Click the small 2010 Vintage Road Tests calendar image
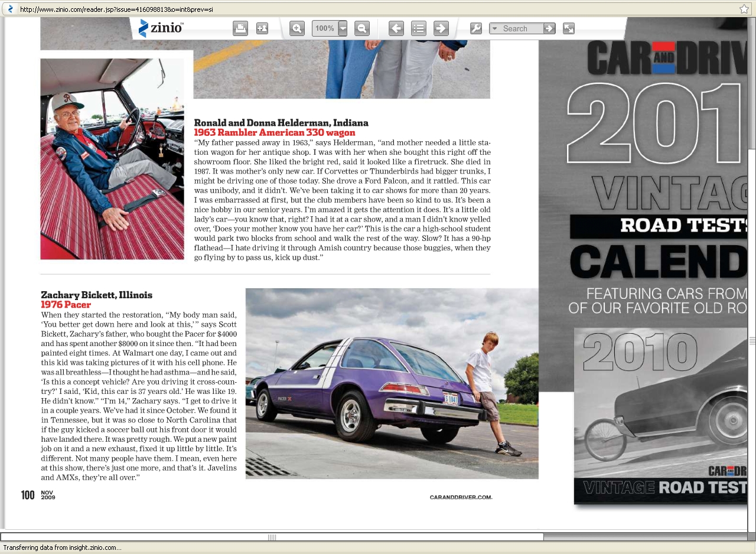This screenshot has width=756, height=554. point(660,416)
